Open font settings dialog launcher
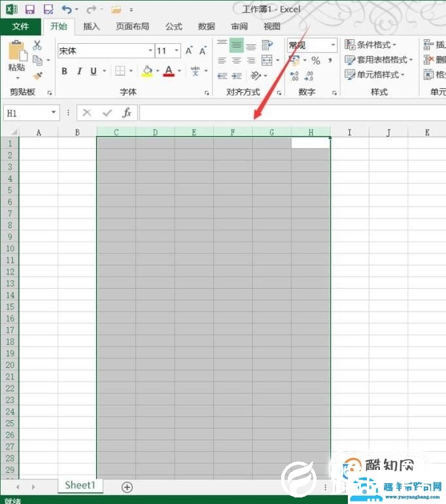The width and height of the screenshot is (446, 504). pyautogui.click(x=207, y=93)
